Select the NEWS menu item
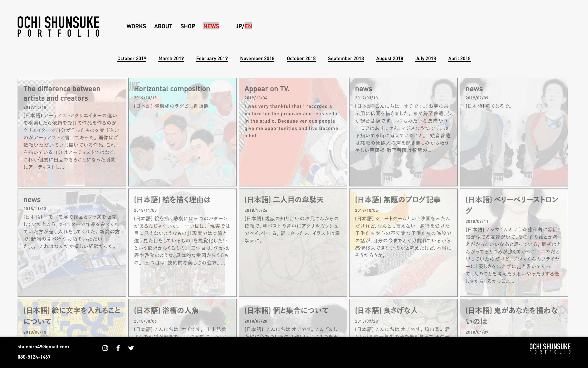Screen dimensions: 588x368 (211, 26)
